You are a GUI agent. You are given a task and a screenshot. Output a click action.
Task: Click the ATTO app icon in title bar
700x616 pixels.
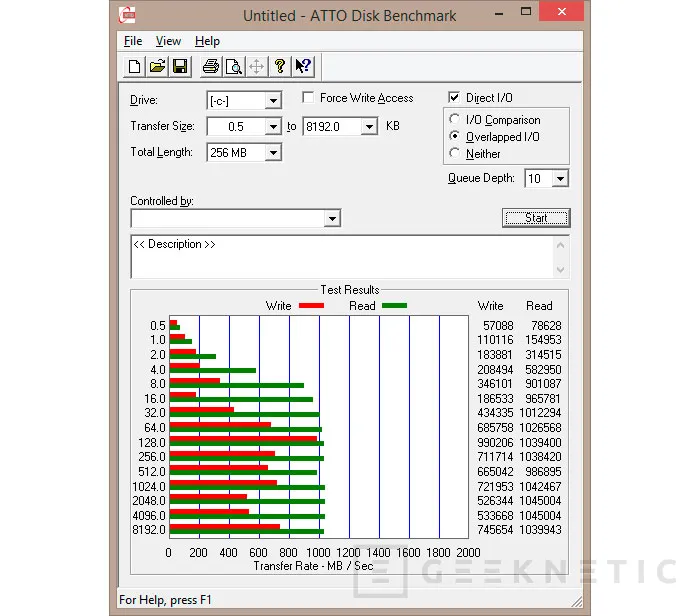pos(127,15)
